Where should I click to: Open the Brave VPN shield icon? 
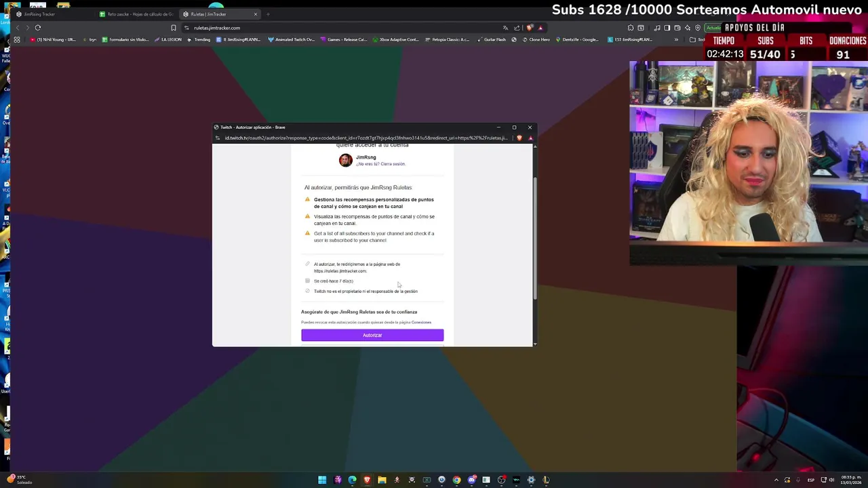(x=698, y=28)
